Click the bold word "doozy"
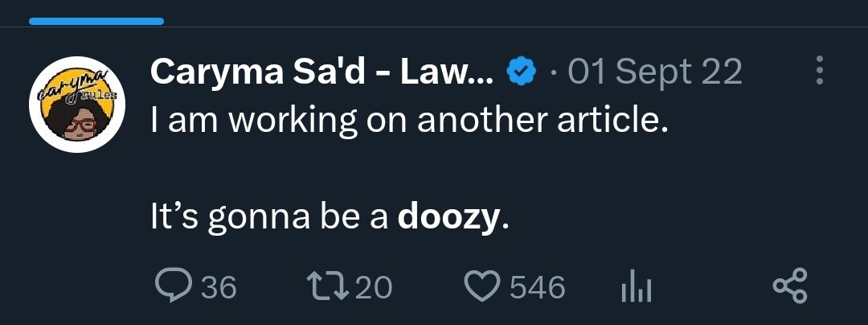Screen dimensions: 868x325 [448, 218]
